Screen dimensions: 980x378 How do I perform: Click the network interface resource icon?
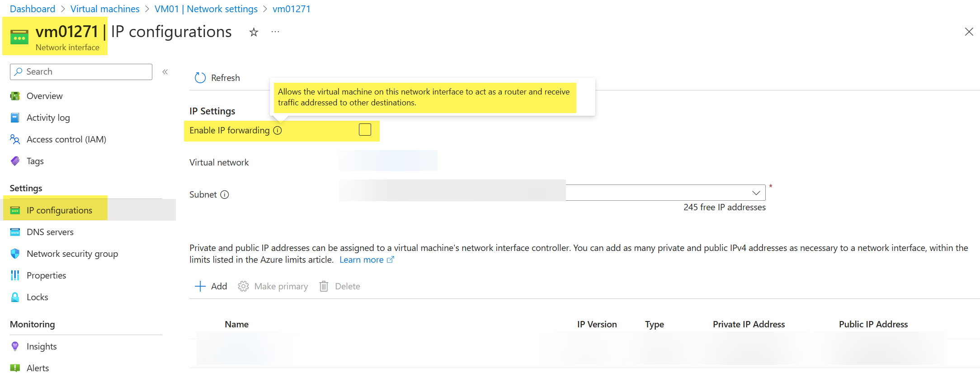click(x=19, y=37)
